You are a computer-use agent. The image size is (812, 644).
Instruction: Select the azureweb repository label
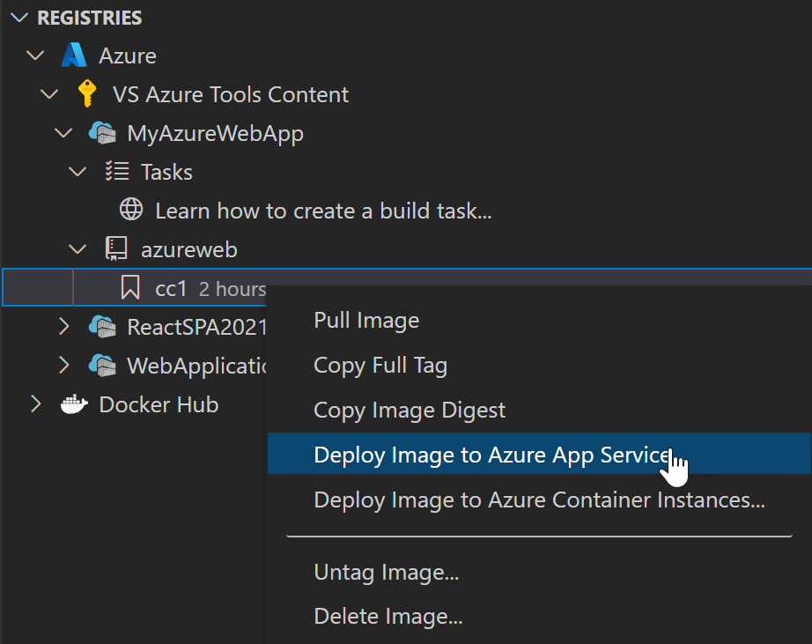click(189, 249)
